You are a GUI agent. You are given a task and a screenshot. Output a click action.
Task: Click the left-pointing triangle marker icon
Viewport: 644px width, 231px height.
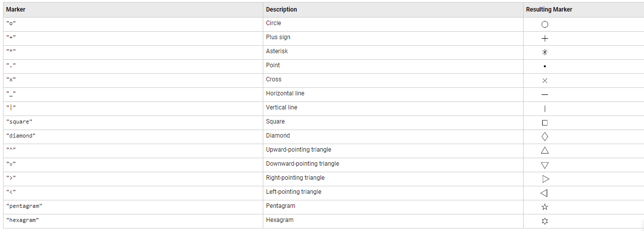pyautogui.click(x=544, y=193)
